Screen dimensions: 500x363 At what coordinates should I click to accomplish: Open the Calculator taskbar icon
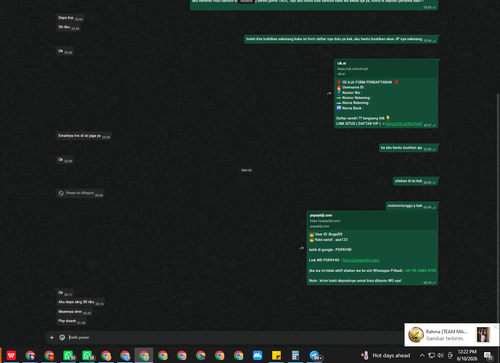[x=295, y=355]
